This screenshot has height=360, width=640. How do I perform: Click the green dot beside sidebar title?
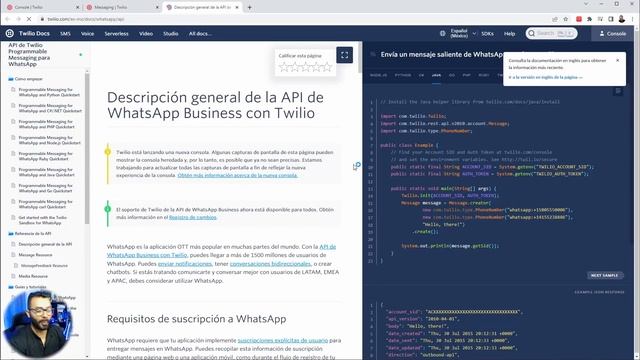click(80, 54)
